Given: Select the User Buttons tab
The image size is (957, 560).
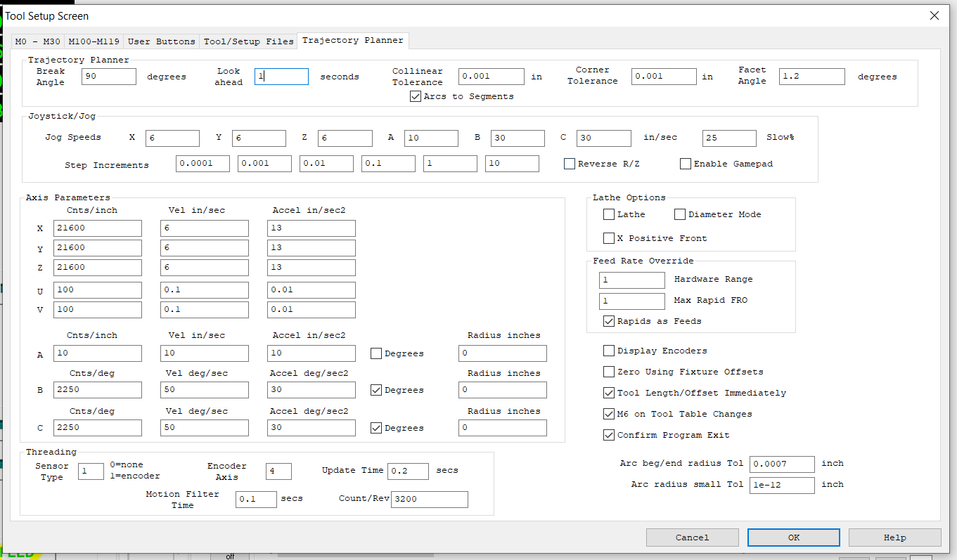Looking at the screenshot, I should 161,41.
